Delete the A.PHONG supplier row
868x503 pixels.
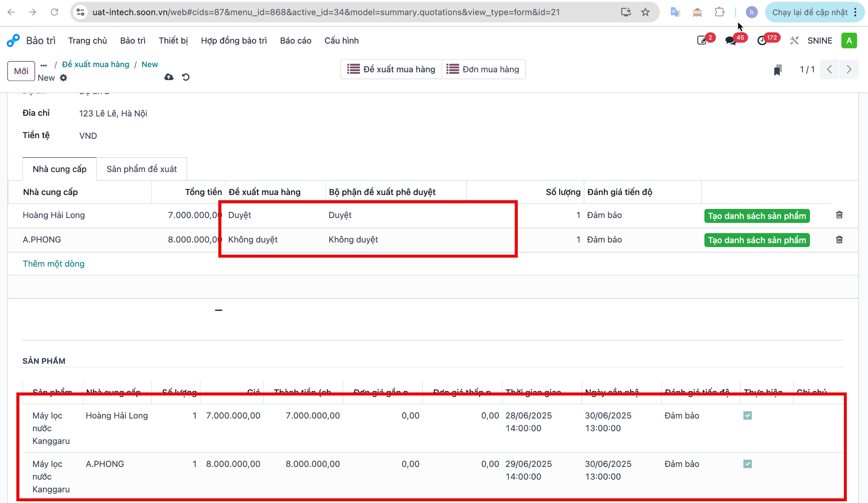pos(839,239)
